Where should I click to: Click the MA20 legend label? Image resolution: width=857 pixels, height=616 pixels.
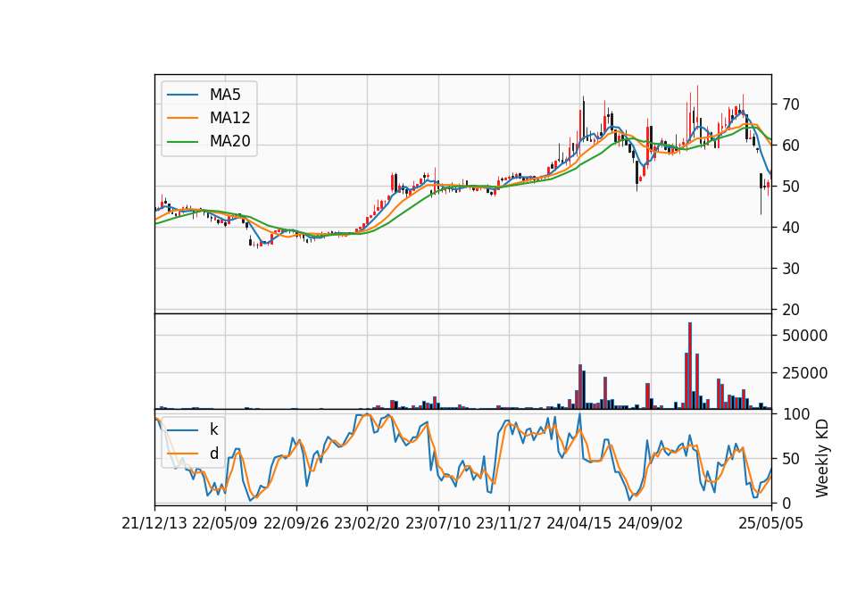(229, 142)
